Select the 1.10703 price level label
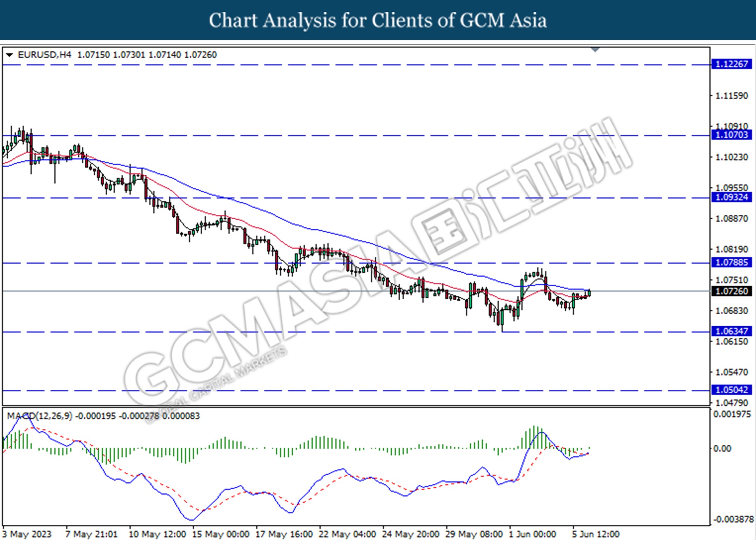The image size is (756, 540). (x=731, y=135)
